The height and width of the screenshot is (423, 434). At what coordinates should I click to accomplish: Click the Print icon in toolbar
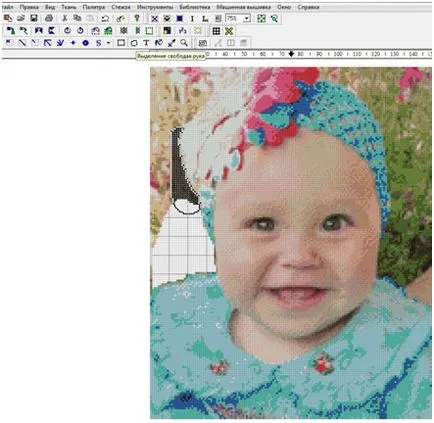coord(49,18)
